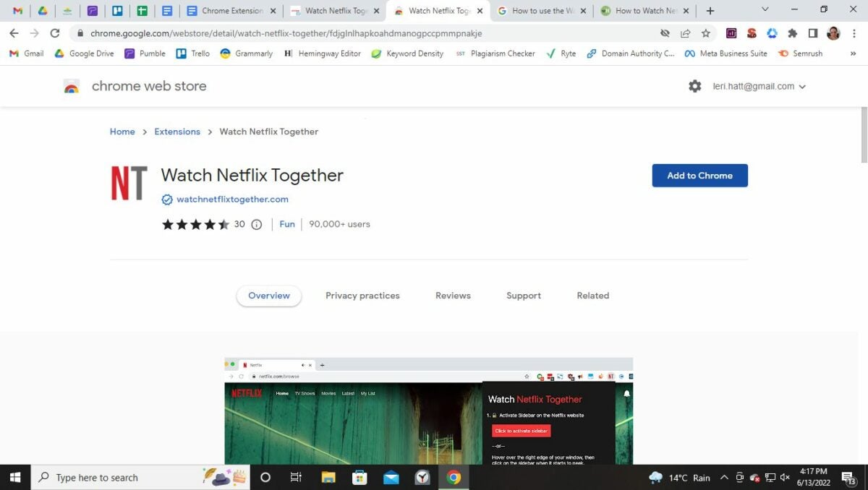Click the rating info icon beside the stars
This screenshot has width=868, height=490.
[x=257, y=224]
